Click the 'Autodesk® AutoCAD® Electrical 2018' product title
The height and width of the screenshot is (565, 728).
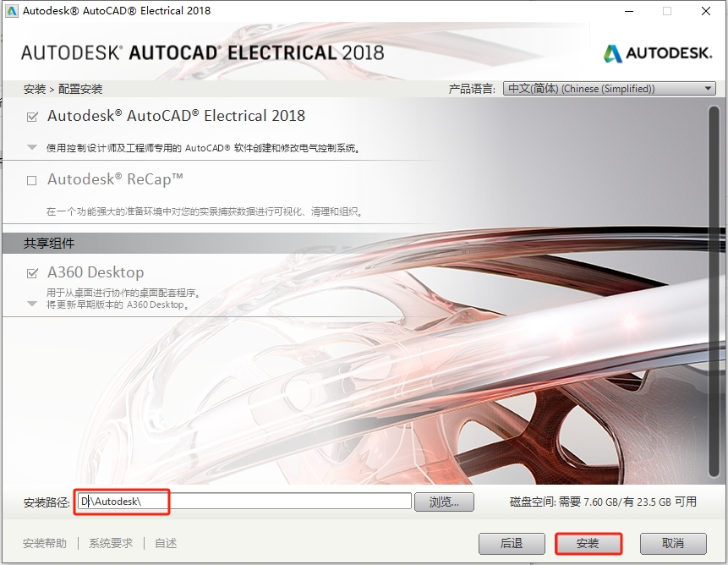point(176,116)
